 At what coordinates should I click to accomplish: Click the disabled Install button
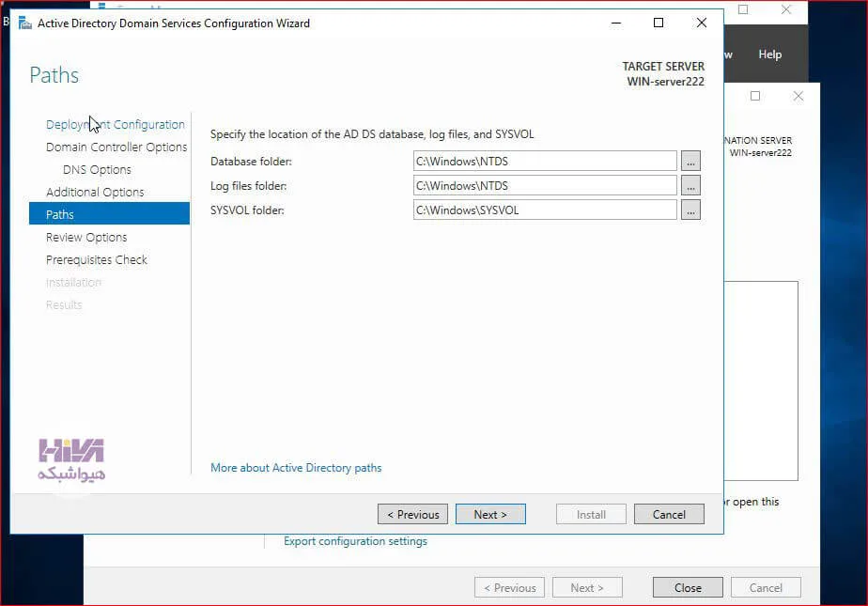point(591,514)
